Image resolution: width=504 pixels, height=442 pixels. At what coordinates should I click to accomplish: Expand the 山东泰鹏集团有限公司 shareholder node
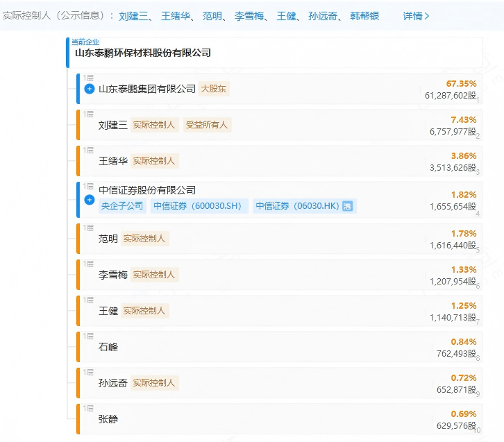point(89,89)
